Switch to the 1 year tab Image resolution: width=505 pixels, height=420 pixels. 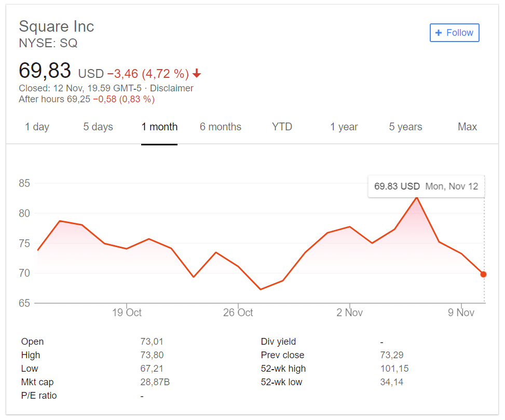tap(344, 127)
